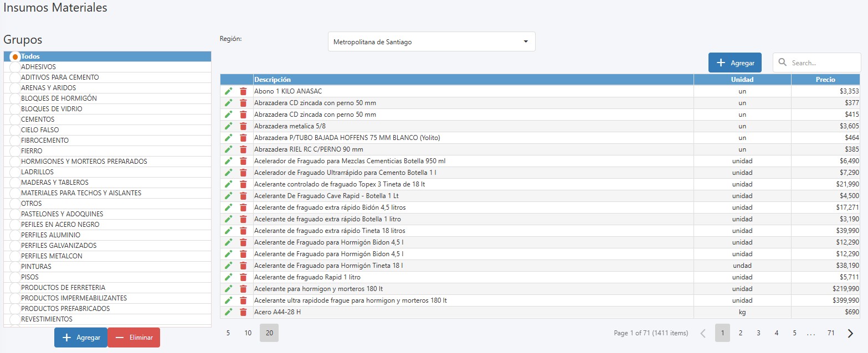Click the red Eliminar group button

pos(133,338)
